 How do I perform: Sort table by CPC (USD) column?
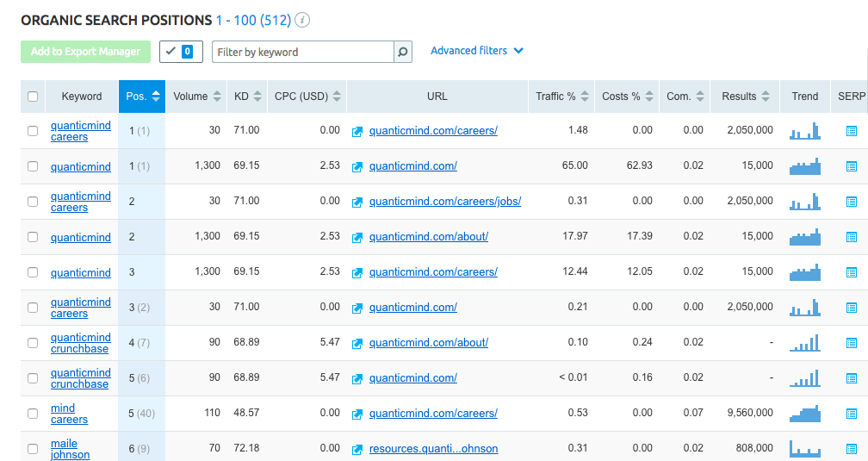(307, 97)
